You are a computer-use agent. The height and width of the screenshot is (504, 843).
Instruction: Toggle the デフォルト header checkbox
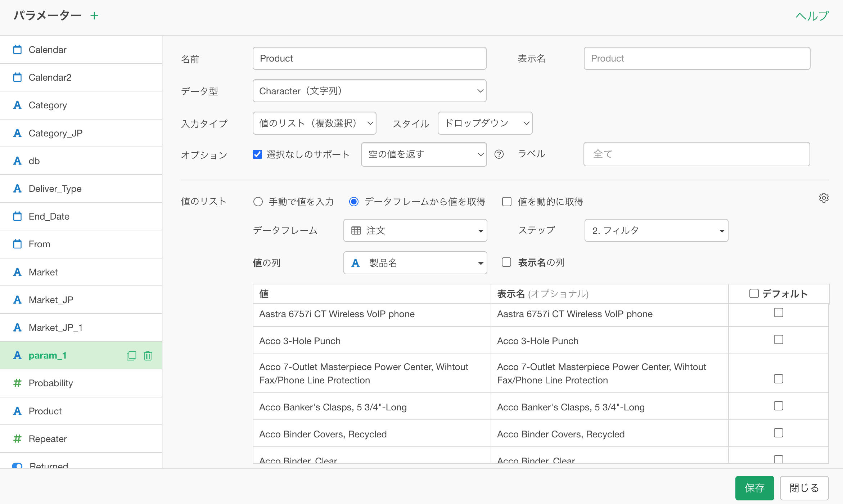(754, 293)
